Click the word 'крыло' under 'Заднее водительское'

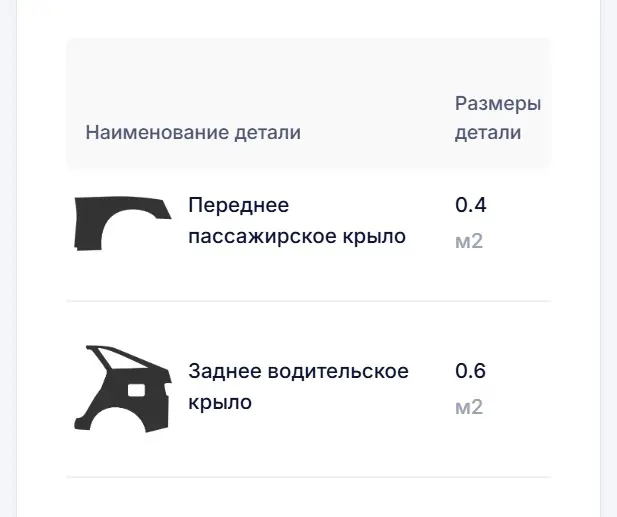(220, 403)
